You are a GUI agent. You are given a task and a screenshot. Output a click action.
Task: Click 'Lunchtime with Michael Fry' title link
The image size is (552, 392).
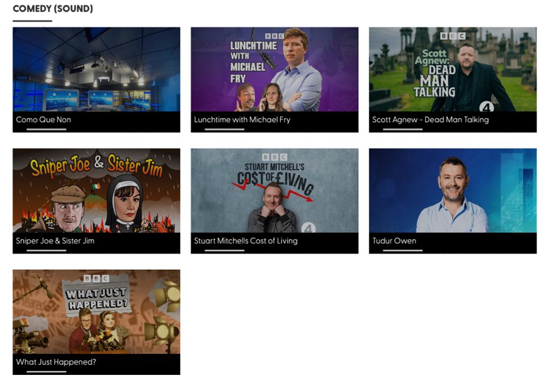pyautogui.click(x=242, y=120)
